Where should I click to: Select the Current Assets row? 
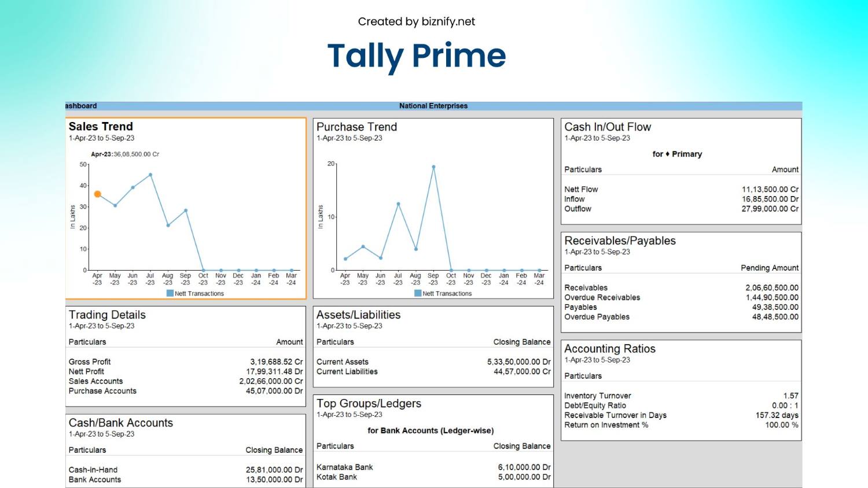[x=433, y=362]
